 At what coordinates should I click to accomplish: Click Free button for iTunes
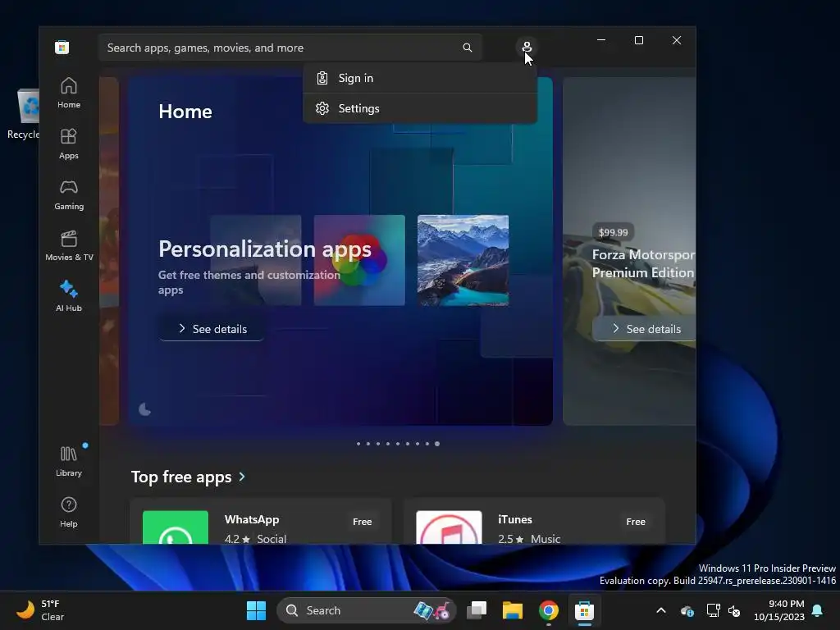click(636, 521)
